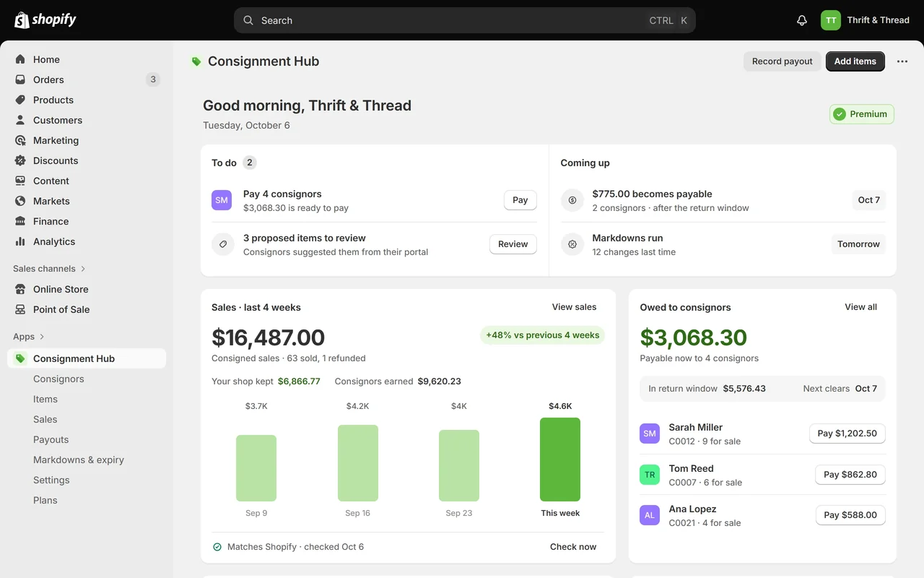This screenshot has width=924, height=578.
Task: Open View all owed to consignors
Action: (861, 307)
